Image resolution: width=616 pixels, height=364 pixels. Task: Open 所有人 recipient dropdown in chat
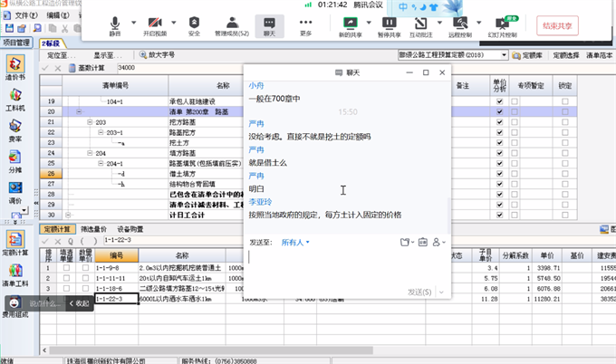click(x=294, y=243)
